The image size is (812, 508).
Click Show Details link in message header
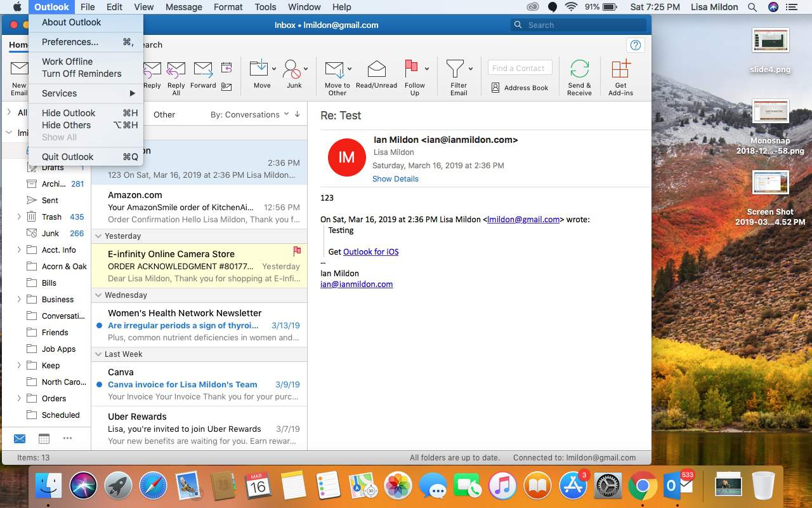[395, 178]
